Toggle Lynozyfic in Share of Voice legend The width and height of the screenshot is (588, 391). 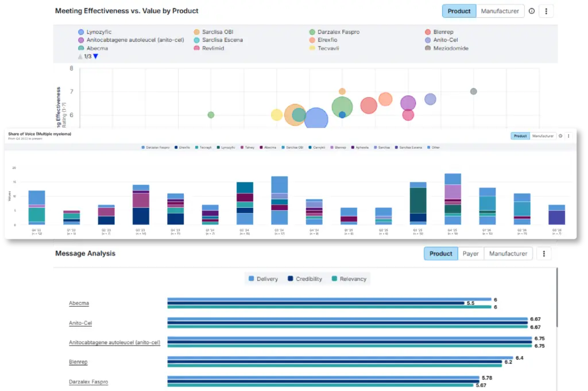tap(226, 148)
